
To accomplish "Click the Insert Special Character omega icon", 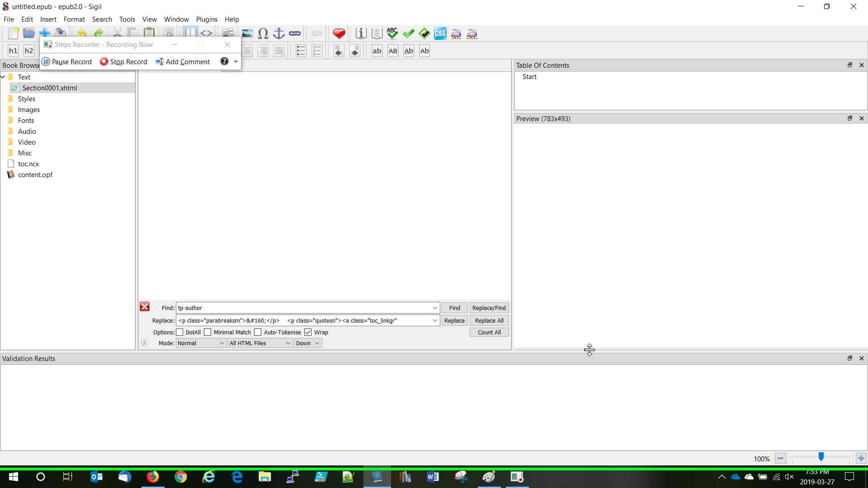I will 263,33.
